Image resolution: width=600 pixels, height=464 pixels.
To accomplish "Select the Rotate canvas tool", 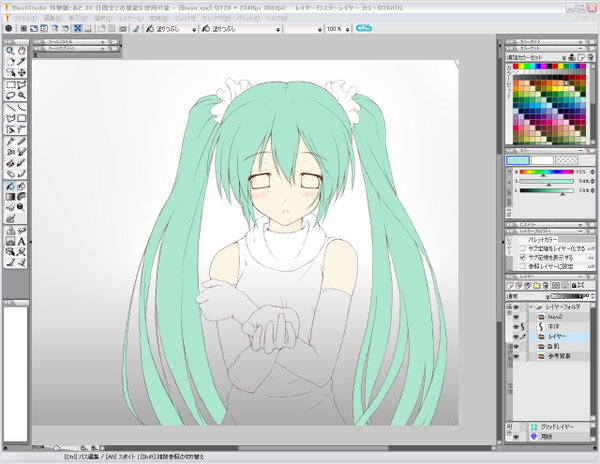I will click(10, 62).
